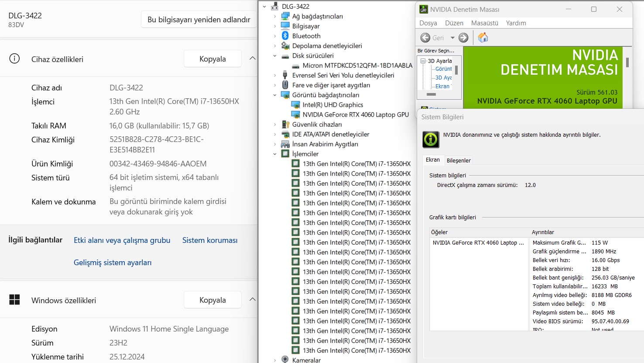Open the Düzen menu
This screenshot has height=363, width=644.
(454, 23)
